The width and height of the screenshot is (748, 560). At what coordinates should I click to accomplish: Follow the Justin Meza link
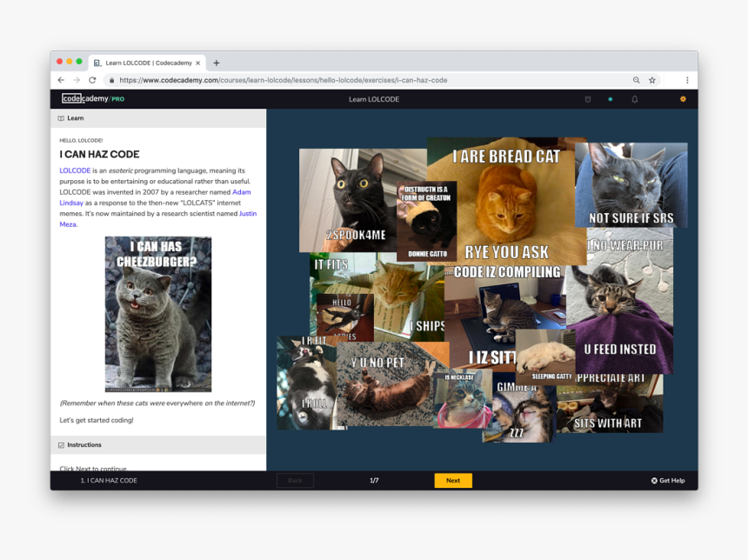point(248,213)
